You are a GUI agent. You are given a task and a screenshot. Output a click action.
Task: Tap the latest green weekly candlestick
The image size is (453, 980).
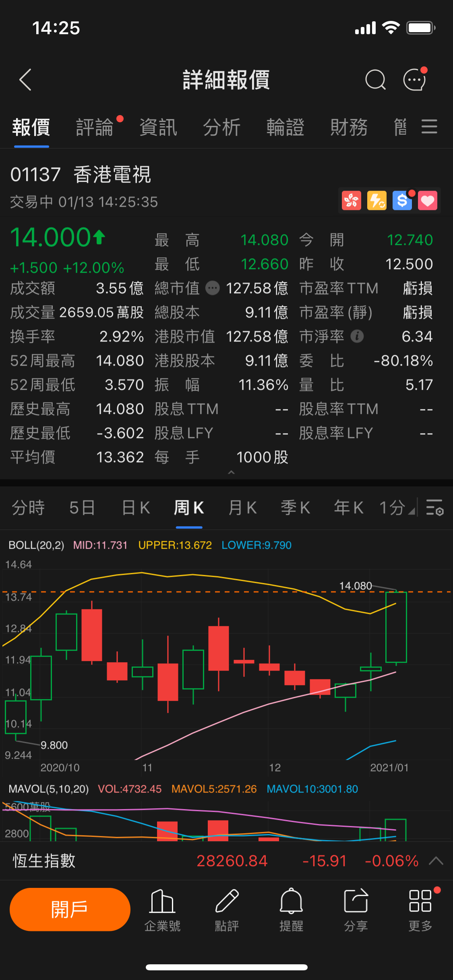coord(396,627)
